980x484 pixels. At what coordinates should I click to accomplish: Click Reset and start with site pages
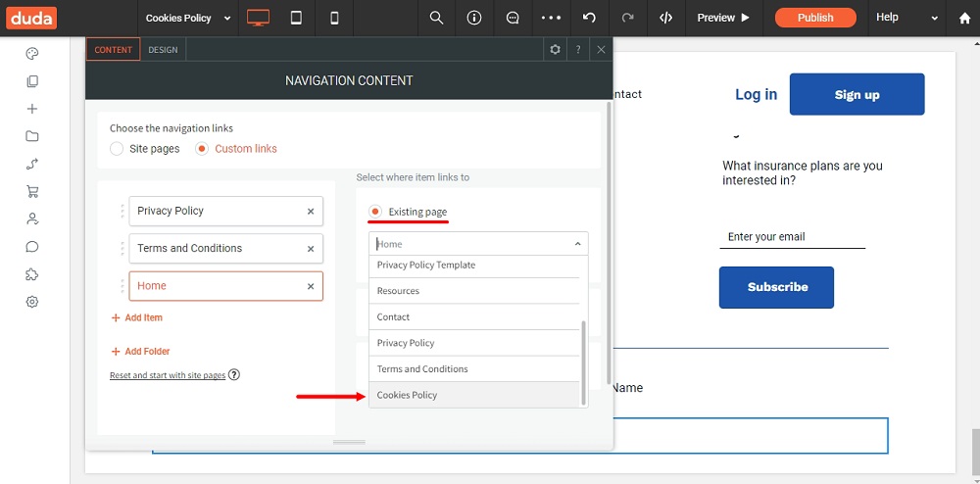coord(168,375)
